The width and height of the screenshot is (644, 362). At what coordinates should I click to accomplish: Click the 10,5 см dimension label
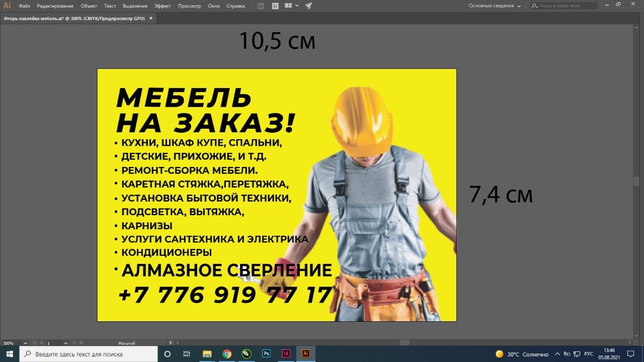click(x=277, y=41)
